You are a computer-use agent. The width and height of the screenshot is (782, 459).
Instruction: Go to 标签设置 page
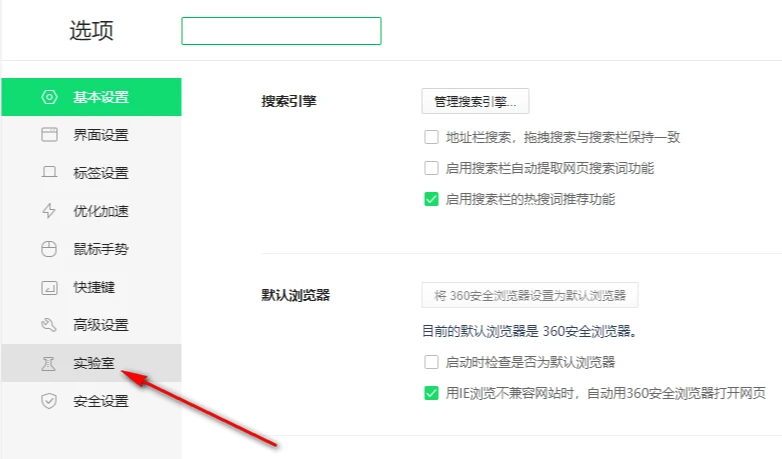coord(91,173)
